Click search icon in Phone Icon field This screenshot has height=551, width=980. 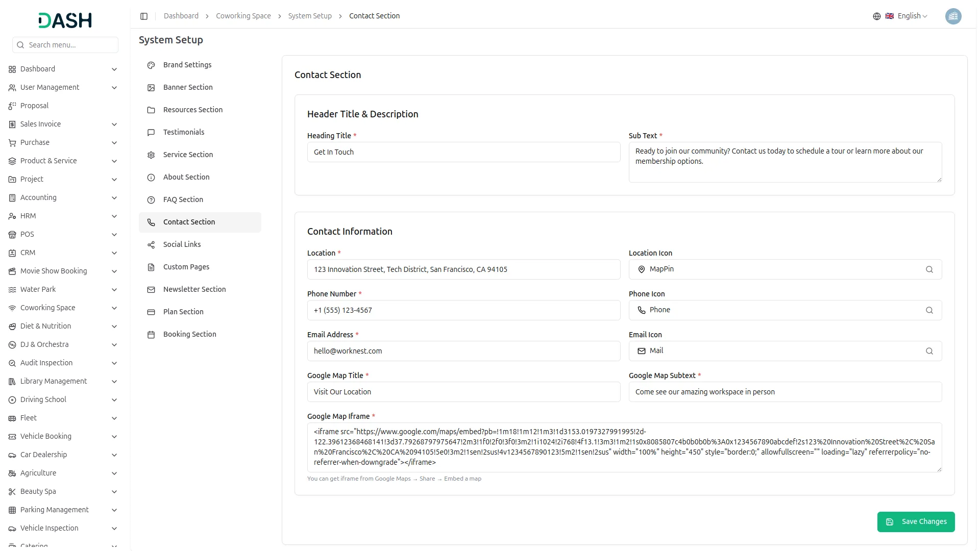tap(929, 310)
